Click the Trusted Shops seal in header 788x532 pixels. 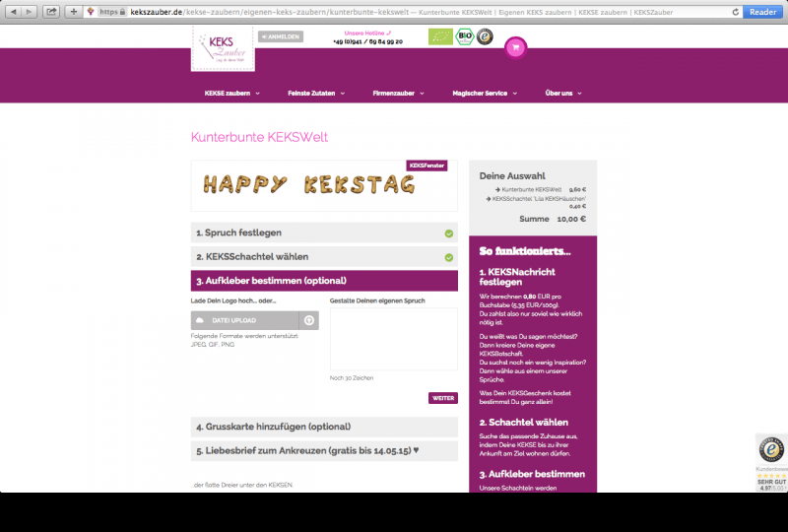[485, 36]
